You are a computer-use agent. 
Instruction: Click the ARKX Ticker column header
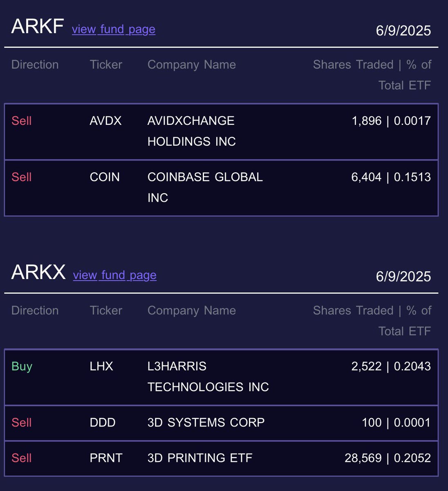tap(106, 311)
